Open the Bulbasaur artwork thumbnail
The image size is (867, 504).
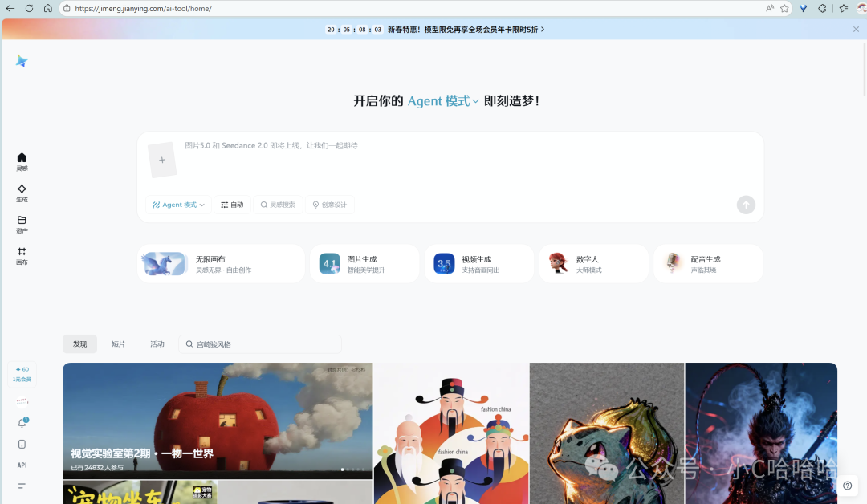[607, 433]
